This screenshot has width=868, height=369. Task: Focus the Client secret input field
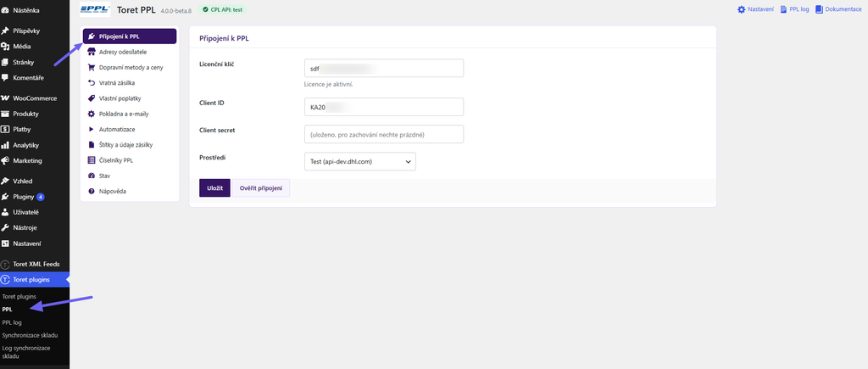(x=384, y=134)
